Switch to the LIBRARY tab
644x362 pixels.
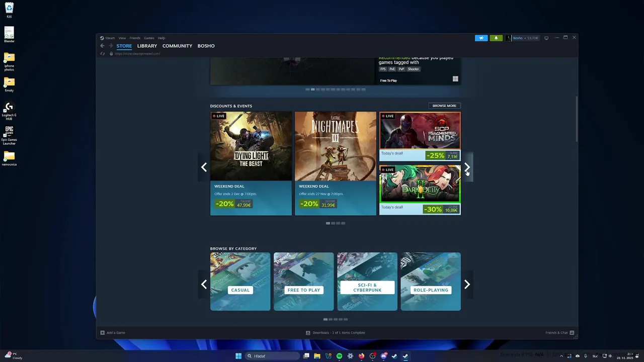pyautogui.click(x=147, y=46)
